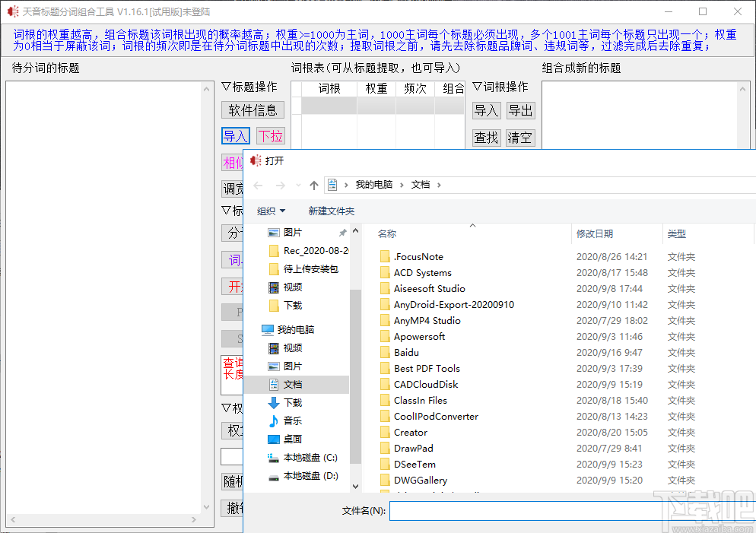
Task: Collapse the ▽标题操作 section
Action: (249, 87)
